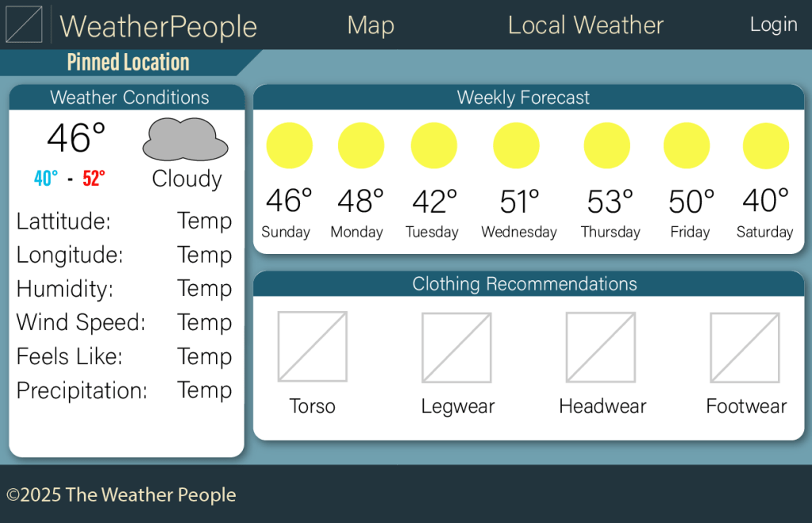Select Thursday's sun forecast icon
This screenshot has width=812, height=523.
pos(606,146)
